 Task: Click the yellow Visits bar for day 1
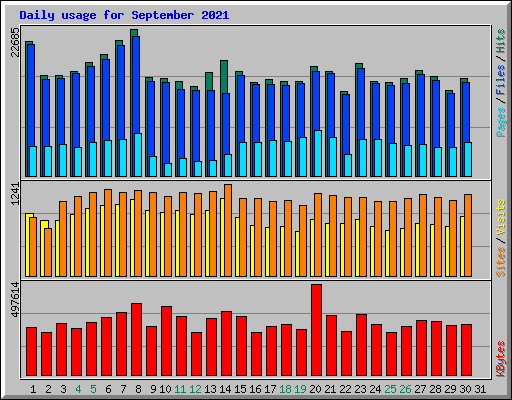point(28,245)
